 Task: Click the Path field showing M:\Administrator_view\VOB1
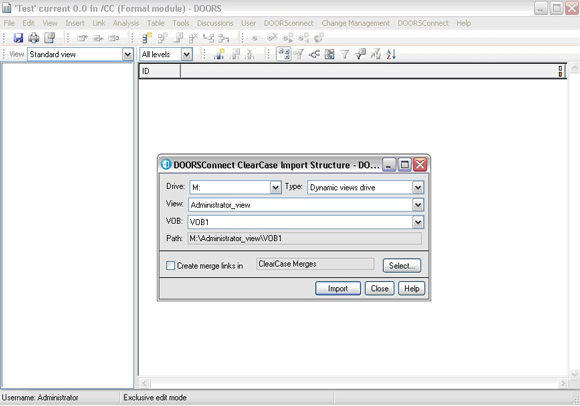[x=304, y=238]
